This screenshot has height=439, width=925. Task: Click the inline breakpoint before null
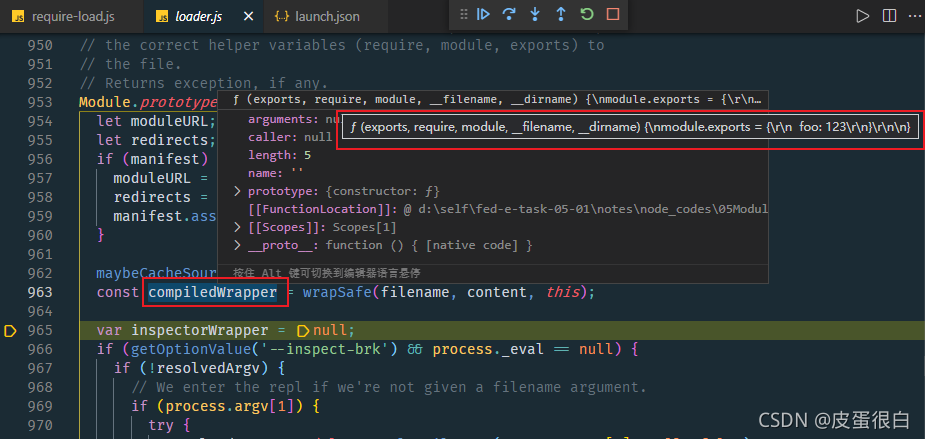pos(303,330)
